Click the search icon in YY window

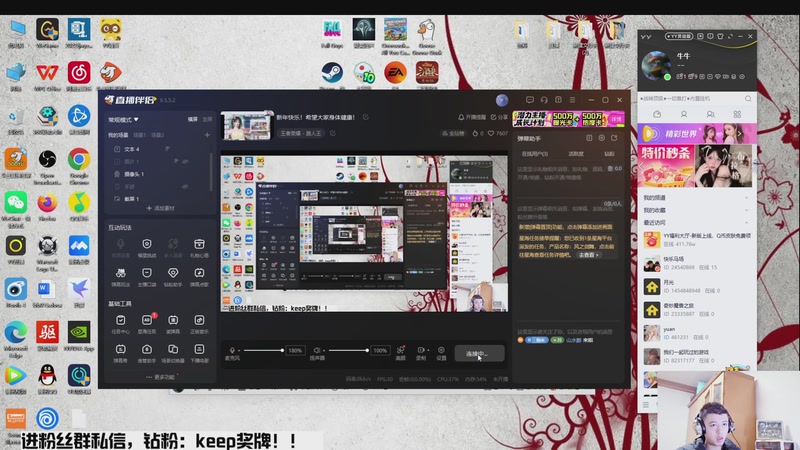coord(748,98)
